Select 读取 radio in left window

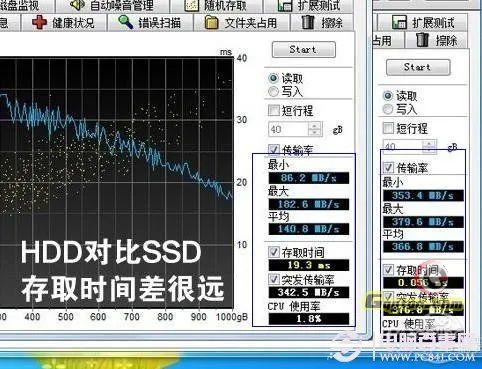pyautogui.click(x=273, y=78)
